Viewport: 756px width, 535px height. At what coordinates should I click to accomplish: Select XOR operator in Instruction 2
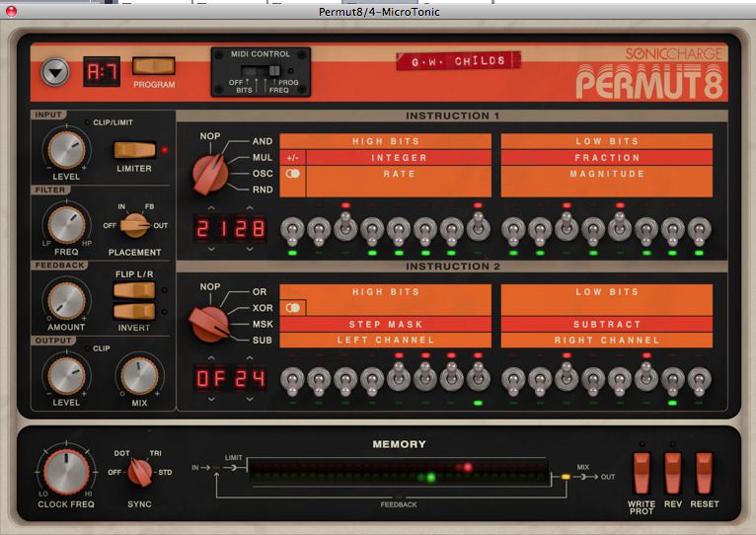[263, 308]
